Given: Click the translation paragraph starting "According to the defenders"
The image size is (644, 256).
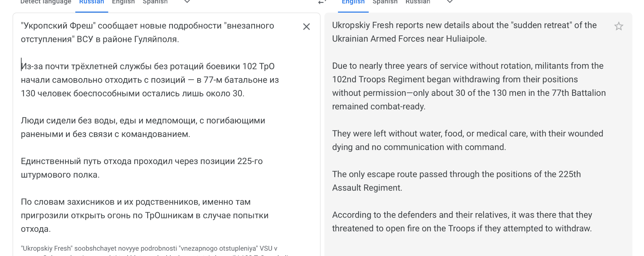Looking at the screenshot, I should click(462, 222).
